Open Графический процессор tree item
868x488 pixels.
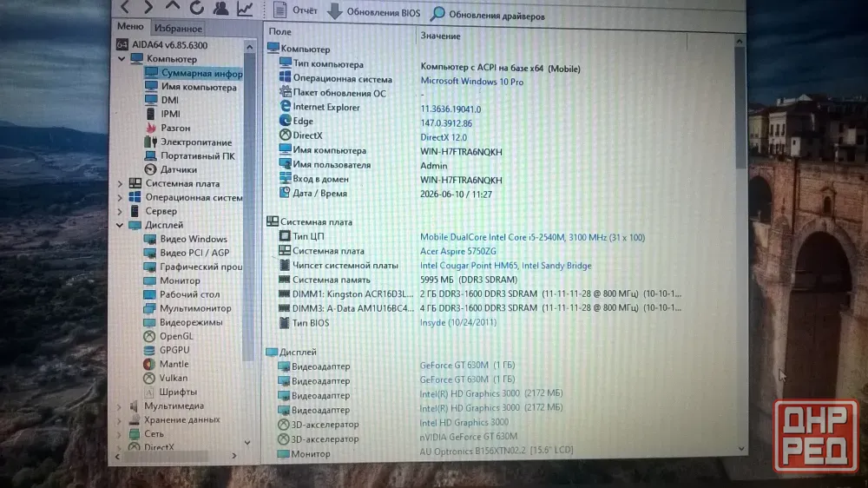(194, 267)
